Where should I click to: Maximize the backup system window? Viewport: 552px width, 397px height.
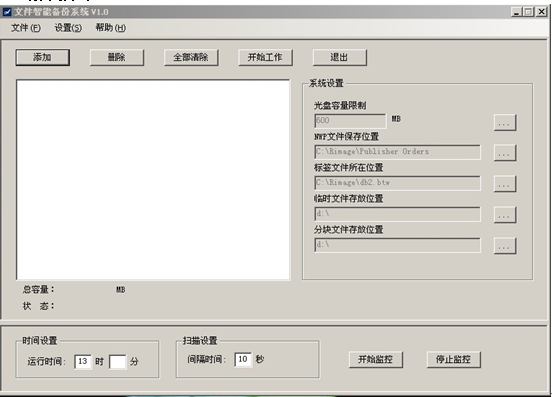click(528, 12)
